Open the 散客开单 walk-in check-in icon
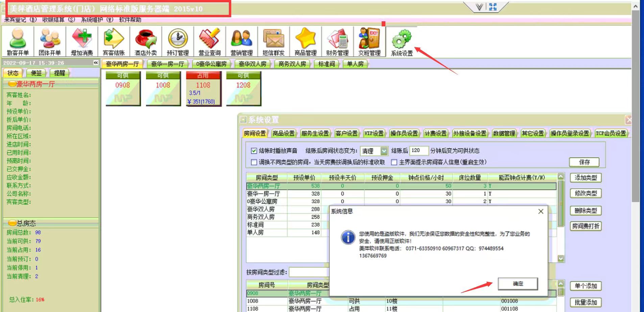This screenshot has height=312, width=644. [18, 42]
